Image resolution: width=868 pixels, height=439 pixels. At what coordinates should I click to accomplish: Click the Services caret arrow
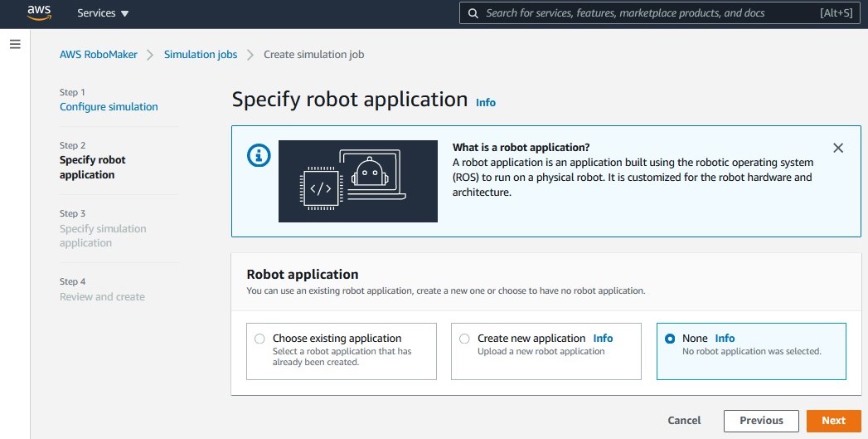(x=124, y=14)
